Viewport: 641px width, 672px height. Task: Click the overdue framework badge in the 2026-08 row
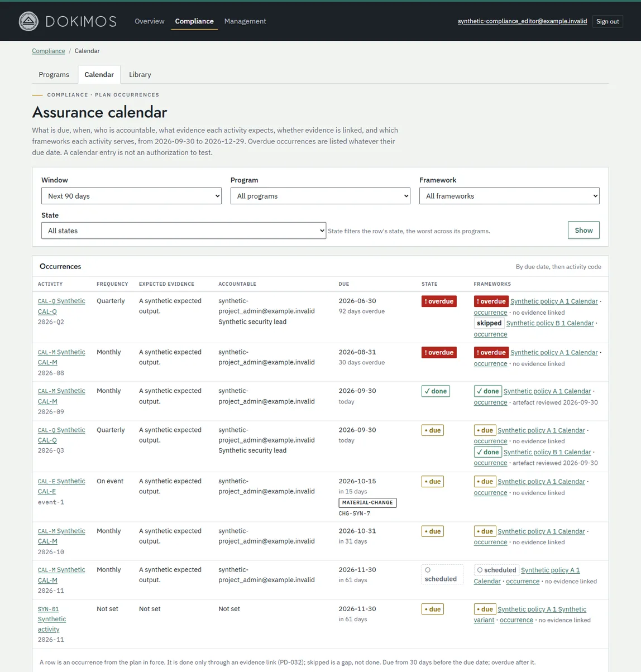[x=491, y=353]
